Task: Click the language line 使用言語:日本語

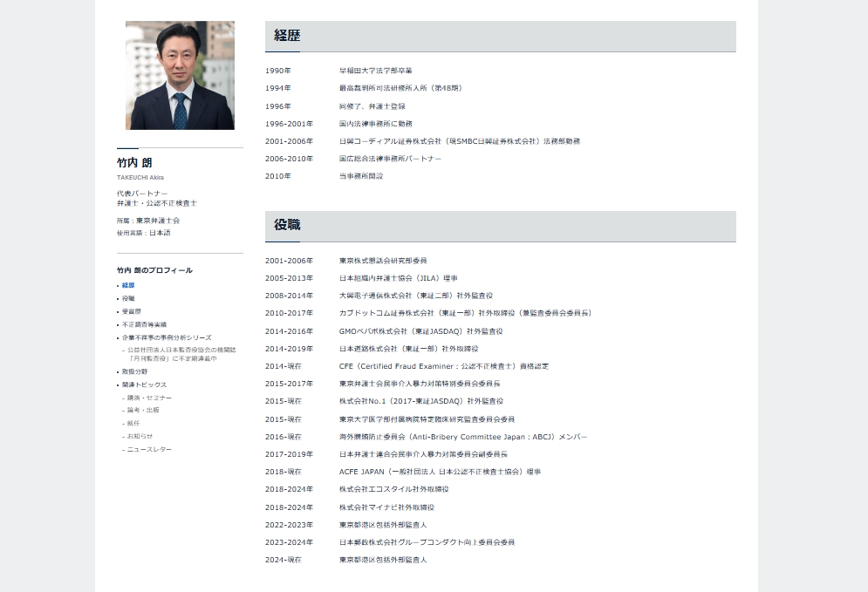Action: point(144,233)
